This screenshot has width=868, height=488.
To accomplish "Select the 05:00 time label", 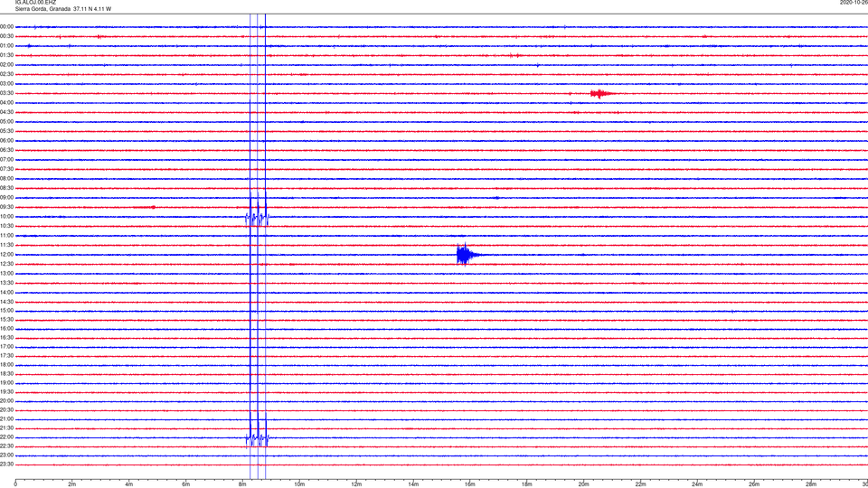I will tap(6, 121).
